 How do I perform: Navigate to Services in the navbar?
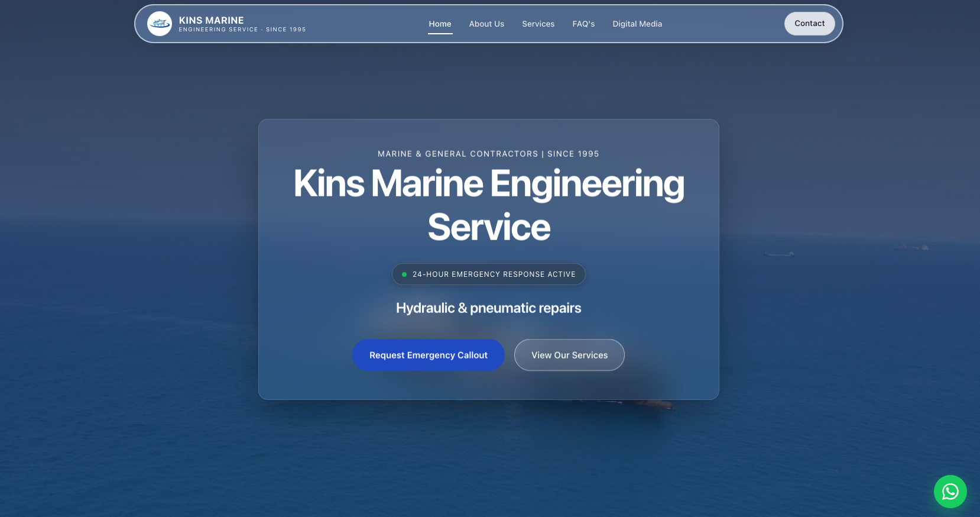538,24
